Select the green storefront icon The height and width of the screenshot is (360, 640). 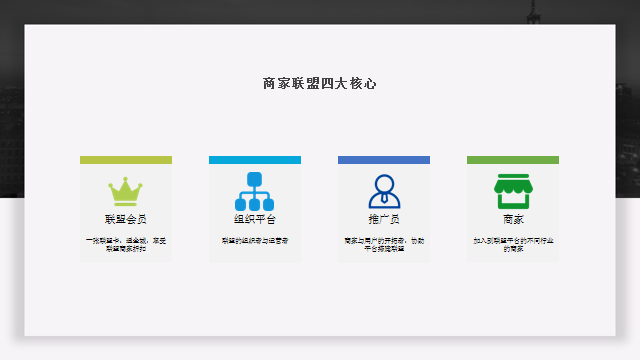(x=513, y=191)
